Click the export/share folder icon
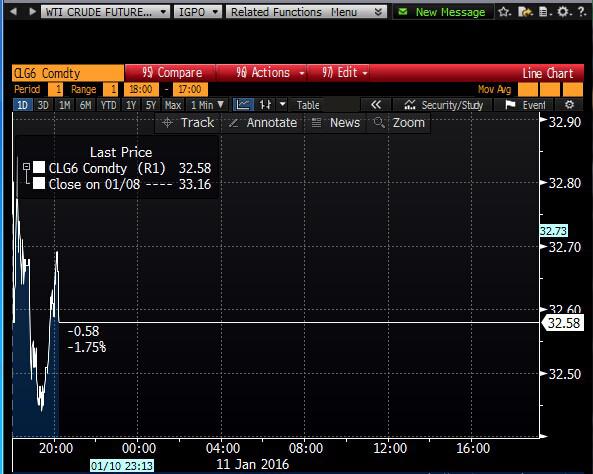The image size is (593, 474). point(525,12)
